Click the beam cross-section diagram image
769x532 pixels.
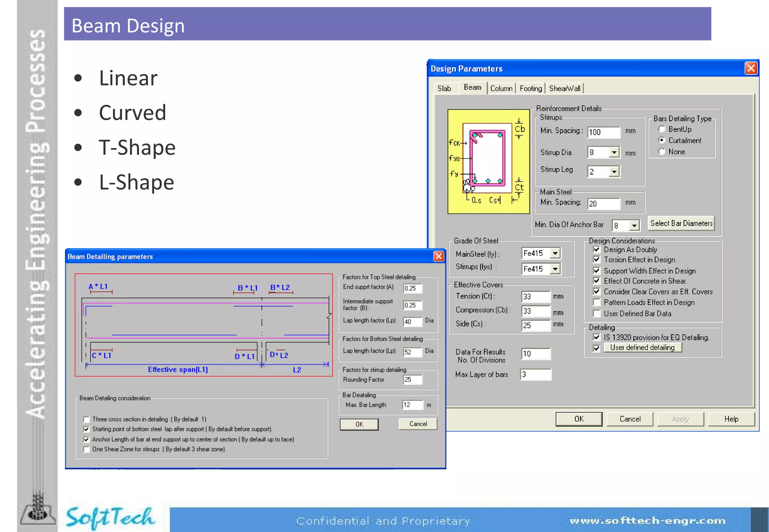tap(489, 162)
